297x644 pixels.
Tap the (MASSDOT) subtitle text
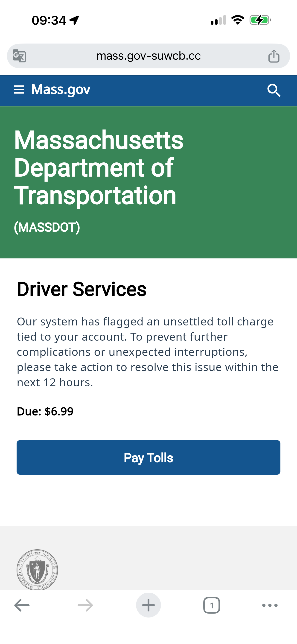coord(47,227)
